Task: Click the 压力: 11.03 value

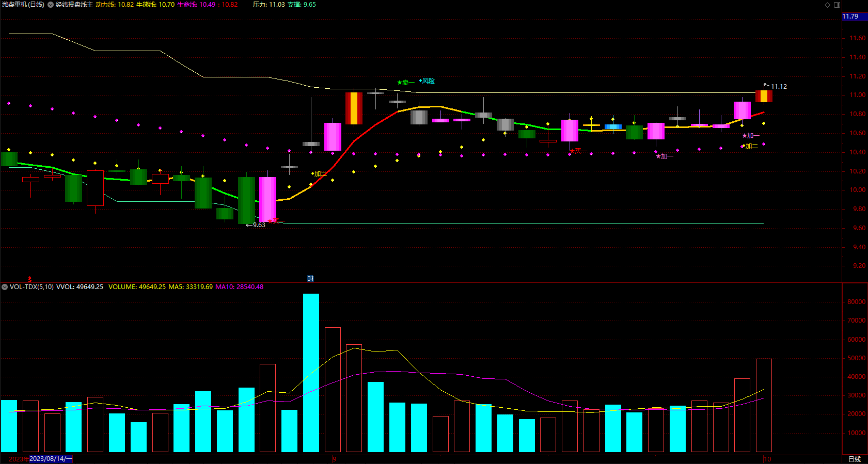Action: [x=269, y=5]
